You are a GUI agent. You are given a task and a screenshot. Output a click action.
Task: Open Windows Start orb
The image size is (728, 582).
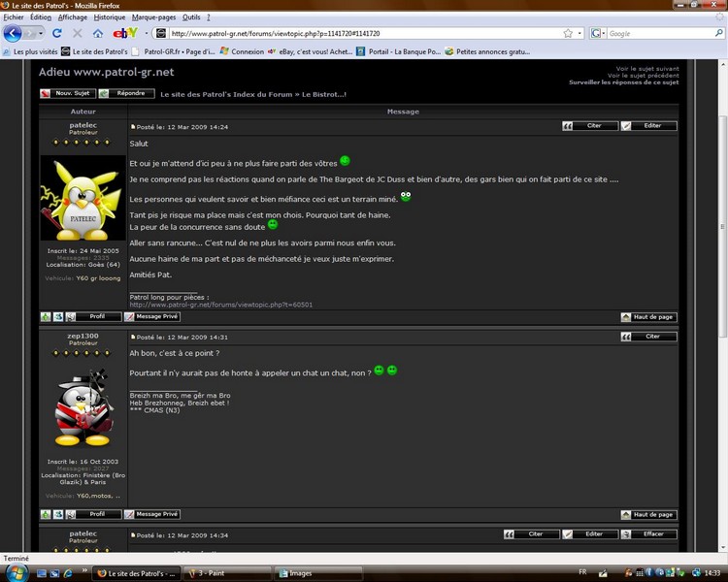pos(17,572)
